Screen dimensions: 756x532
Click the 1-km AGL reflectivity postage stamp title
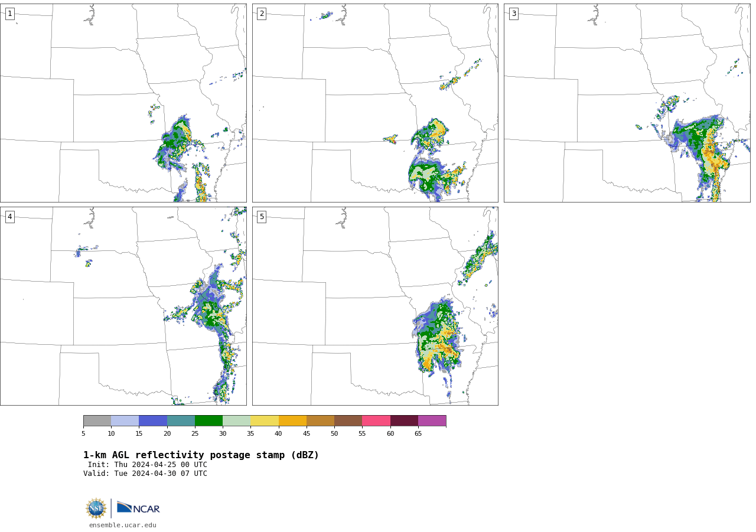pyautogui.click(x=201, y=455)
